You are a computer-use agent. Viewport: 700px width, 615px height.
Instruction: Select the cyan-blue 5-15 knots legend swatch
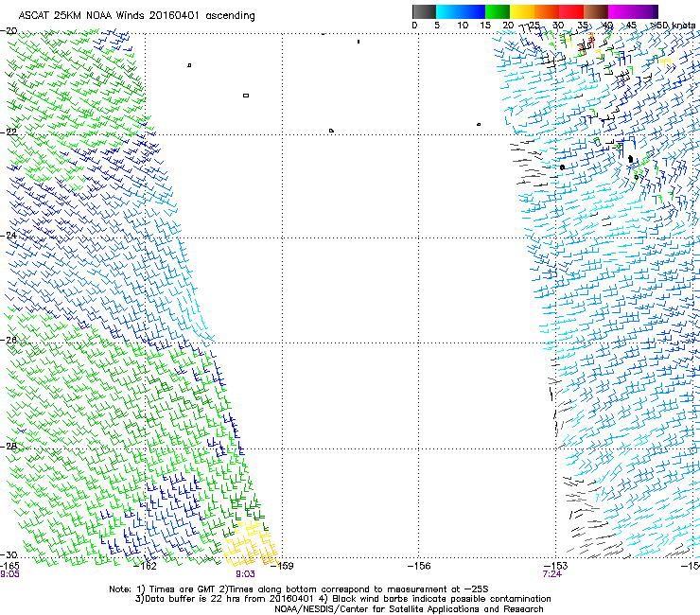point(461,11)
